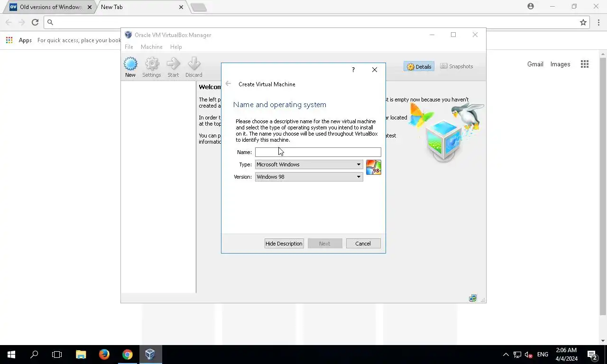
Task: Click the network status icon in VirtualBox status bar
Action: tap(472, 298)
